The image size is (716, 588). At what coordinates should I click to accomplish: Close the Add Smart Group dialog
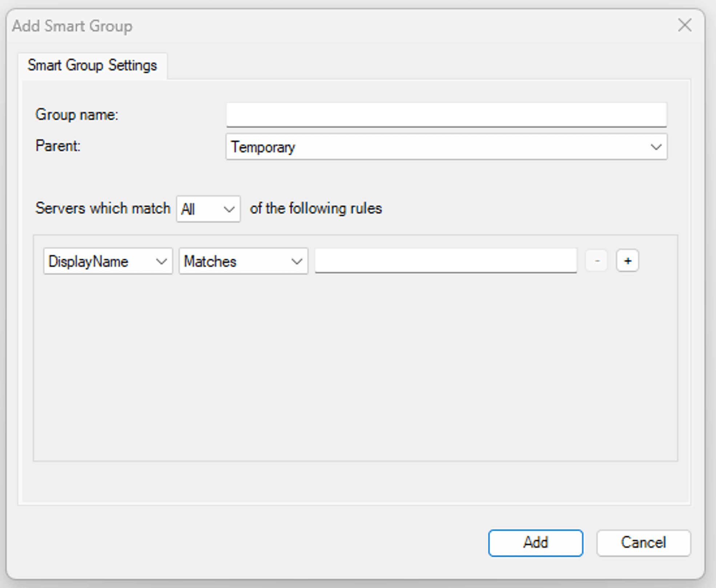click(x=684, y=25)
